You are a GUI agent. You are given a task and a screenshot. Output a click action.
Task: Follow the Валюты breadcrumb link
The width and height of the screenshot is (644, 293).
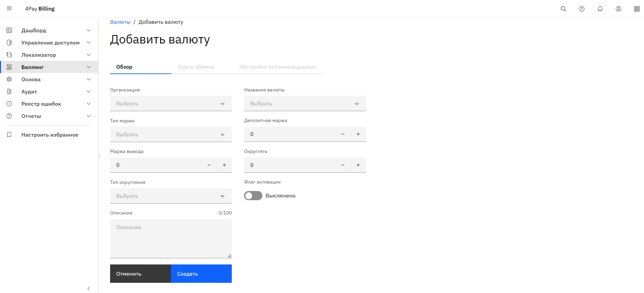[x=120, y=22]
